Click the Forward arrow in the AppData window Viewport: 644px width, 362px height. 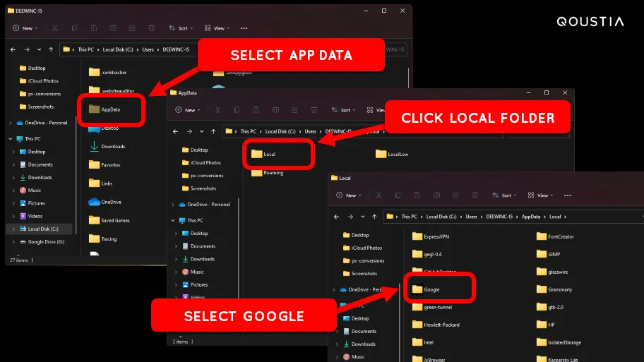pyautogui.click(x=189, y=131)
